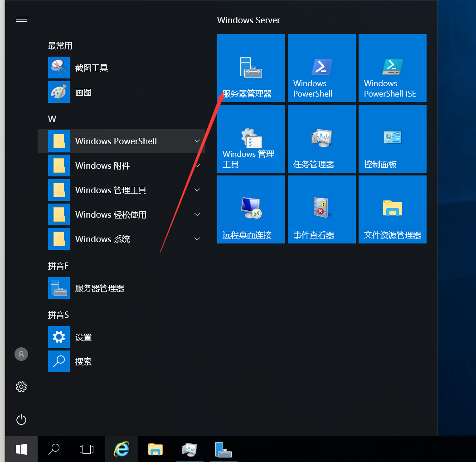Viewport: 476px width, 462px height.
Task: Open 截图工具 from most used list
Action: click(x=91, y=68)
